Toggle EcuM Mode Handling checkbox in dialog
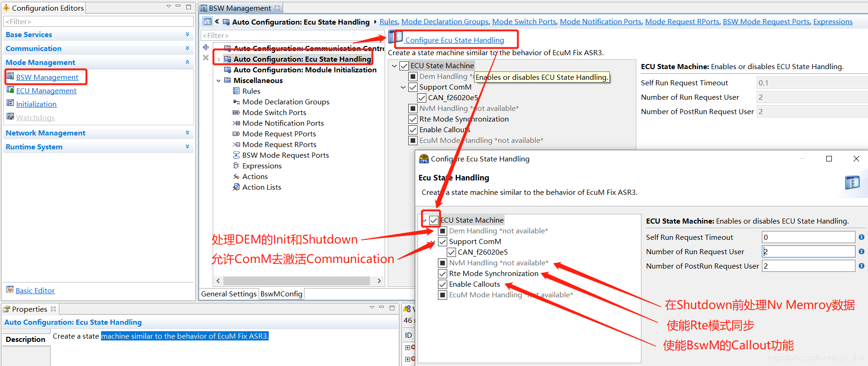Screen dimensions: 868x366 [443, 295]
